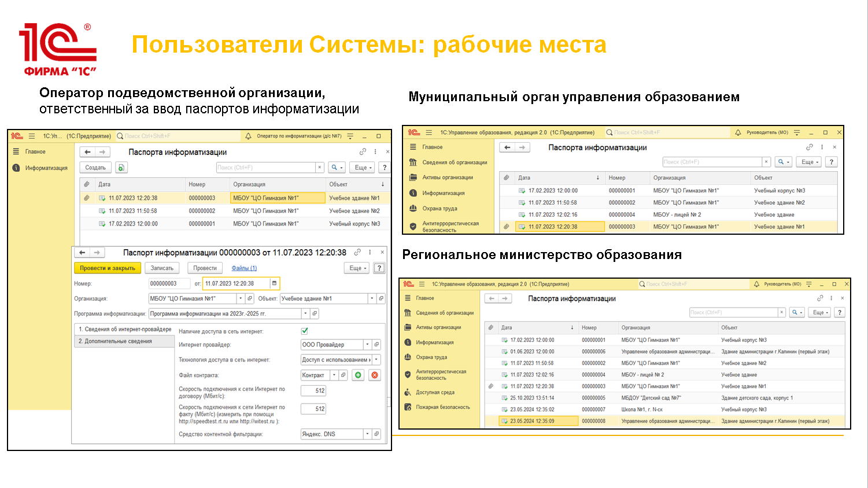Click calendar icon in the date field
The height and width of the screenshot is (488, 868).
[x=275, y=283]
